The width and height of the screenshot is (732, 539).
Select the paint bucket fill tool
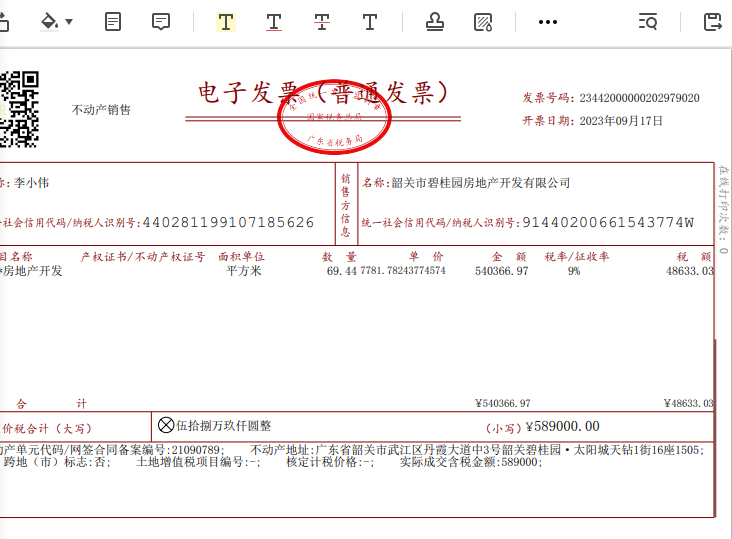click(49, 21)
